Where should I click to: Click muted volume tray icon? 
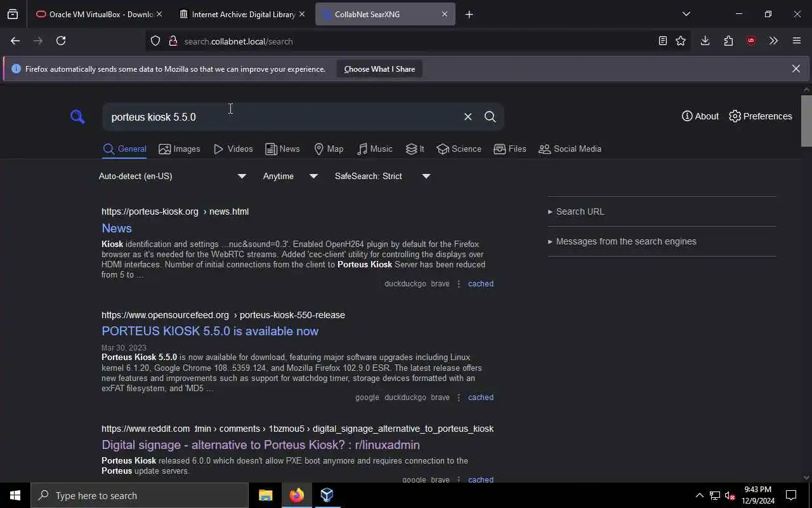[x=730, y=496]
